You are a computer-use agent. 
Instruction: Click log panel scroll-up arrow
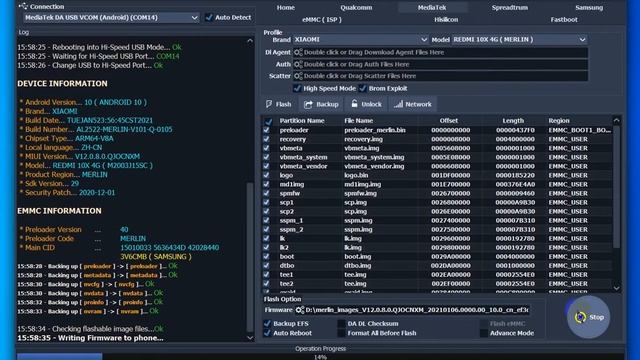click(250, 40)
